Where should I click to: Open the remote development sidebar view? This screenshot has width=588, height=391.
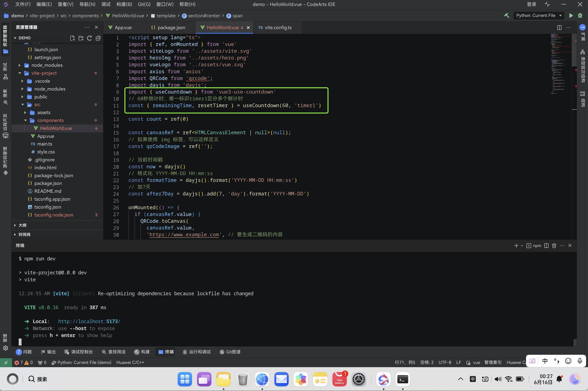(x=6, y=126)
